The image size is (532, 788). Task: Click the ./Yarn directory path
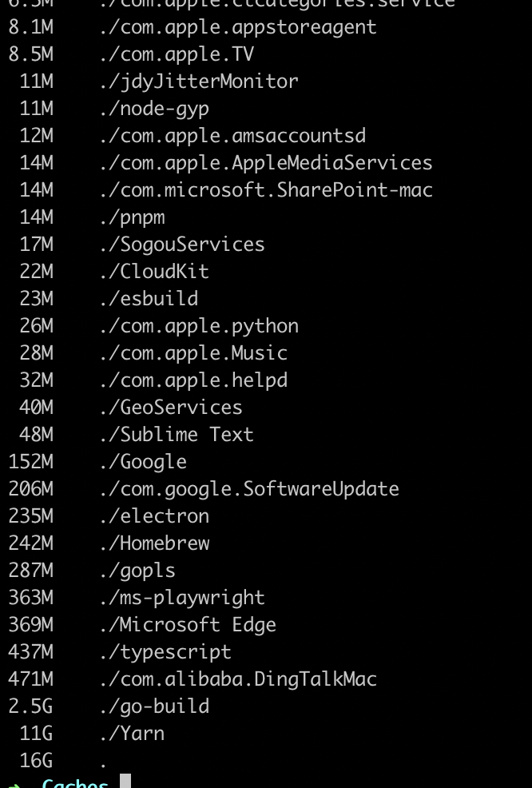[x=132, y=733]
